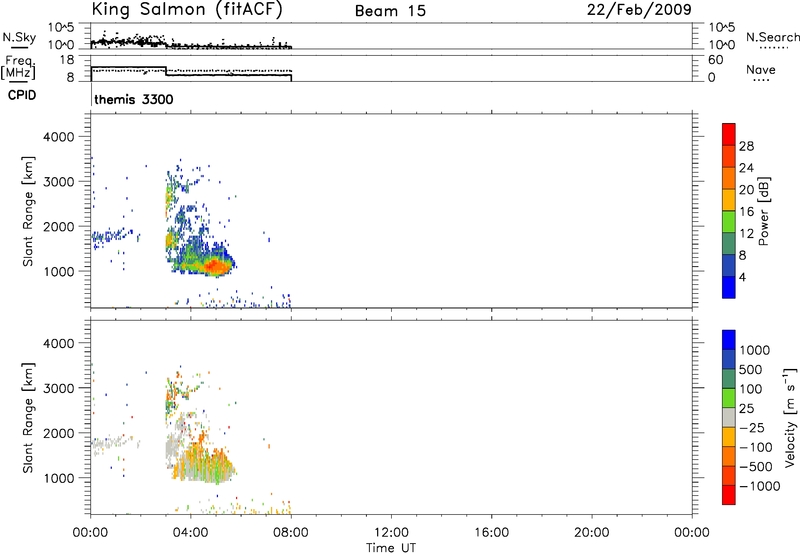Click the 'CPID' label
This screenshot has height=554, width=800.
pyautogui.click(x=22, y=95)
